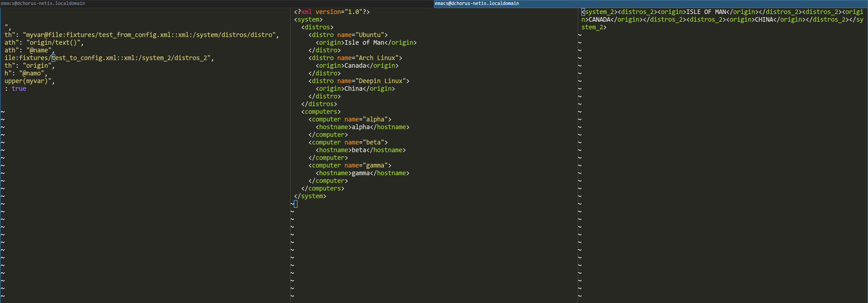Image resolution: width=868 pixels, height=303 pixels.
Task: Click the test_to_config.xml path line
Action: pyautogui.click(x=109, y=58)
